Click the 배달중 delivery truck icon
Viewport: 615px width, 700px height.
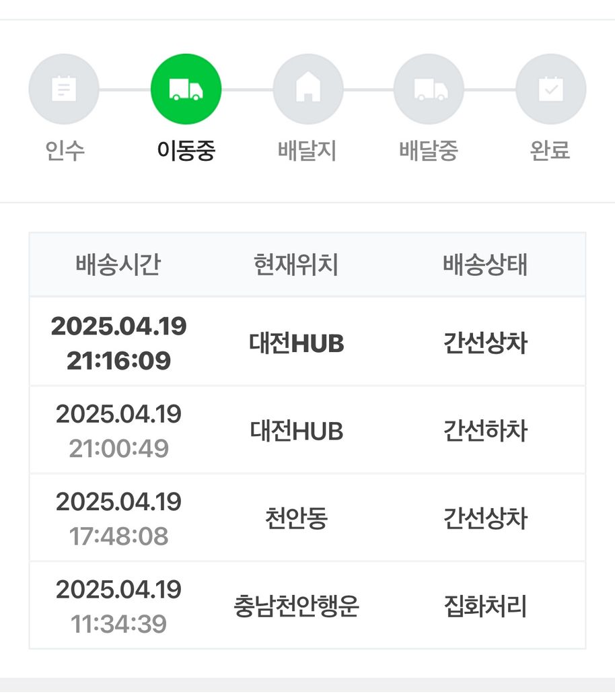pyautogui.click(x=429, y=89)
